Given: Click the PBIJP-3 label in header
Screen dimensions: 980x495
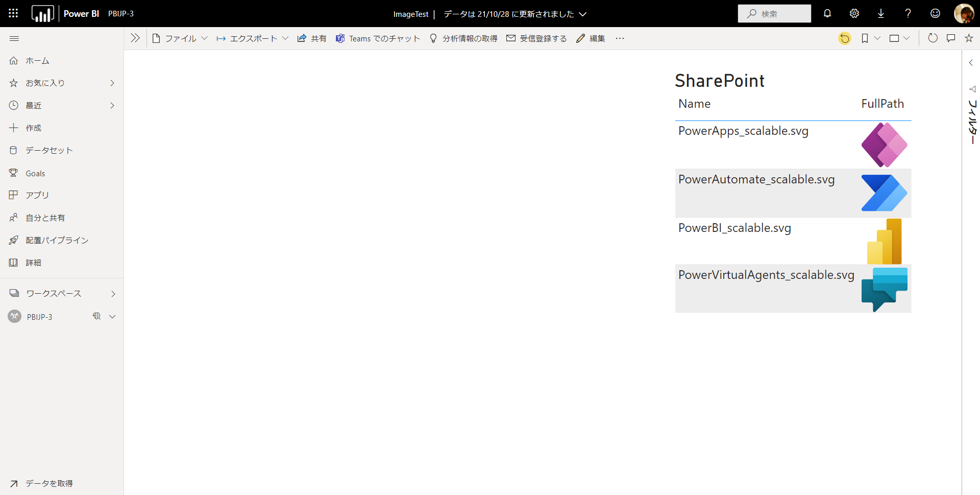Looking at the screenshot, I should [121, 14].
